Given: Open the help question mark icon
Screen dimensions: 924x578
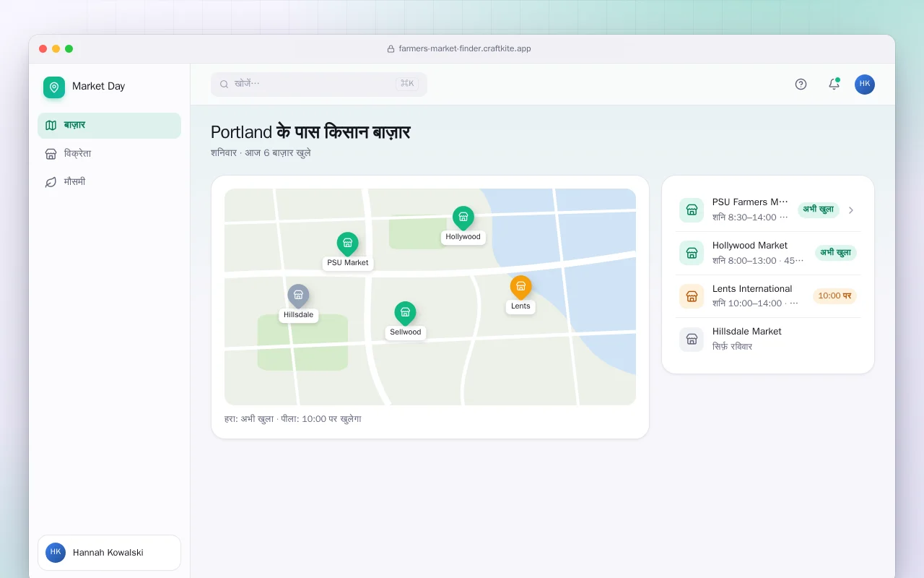Looking at the screenshot, I should (x=801, y=84).
